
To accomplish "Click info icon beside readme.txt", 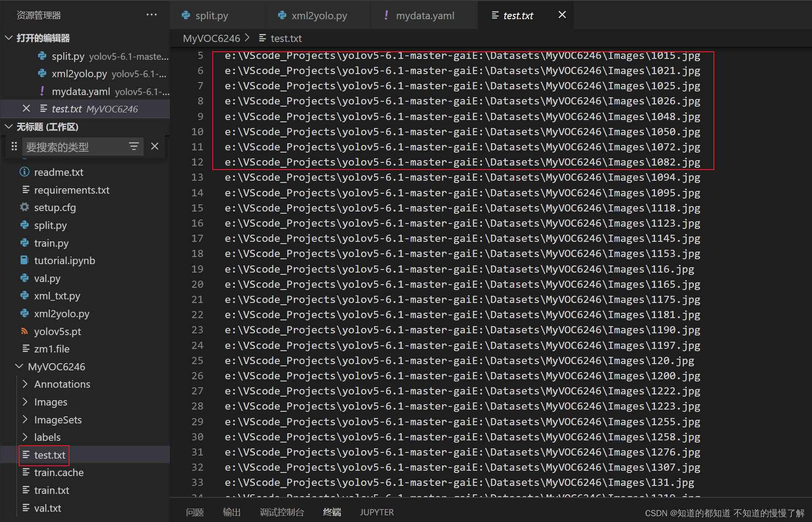I will [x=25, y=172].
